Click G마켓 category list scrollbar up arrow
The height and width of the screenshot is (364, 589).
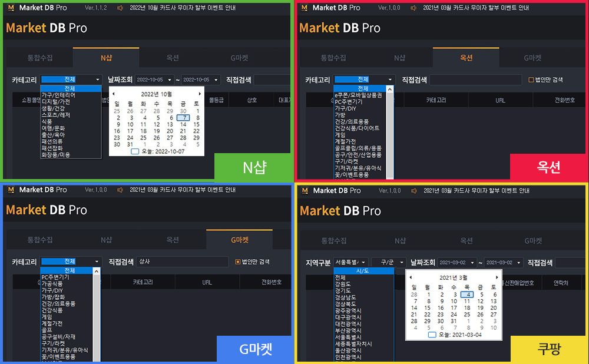pyautogui.click(x=96, y=271)
